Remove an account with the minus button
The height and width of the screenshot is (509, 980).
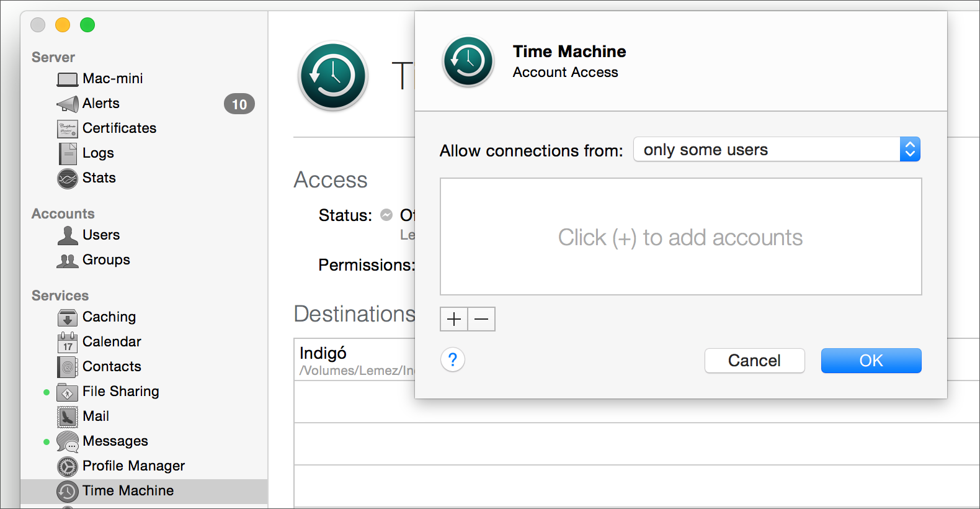pos(481,319)
